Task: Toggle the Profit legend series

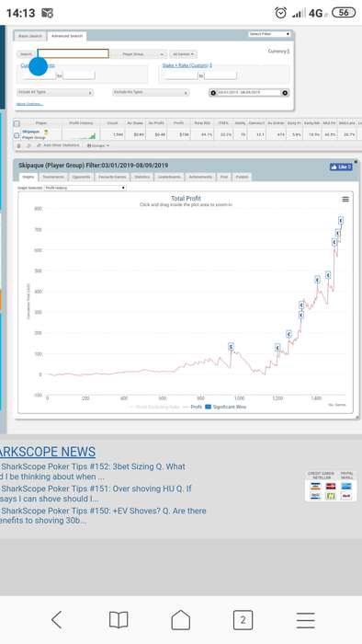Action: click(x=192, y=407)
